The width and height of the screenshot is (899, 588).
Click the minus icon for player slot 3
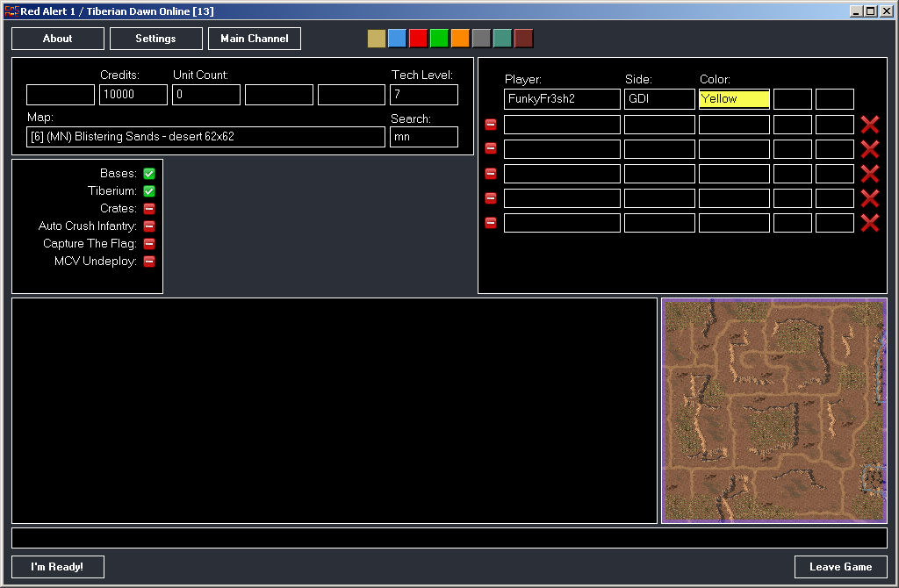(491, 148)
